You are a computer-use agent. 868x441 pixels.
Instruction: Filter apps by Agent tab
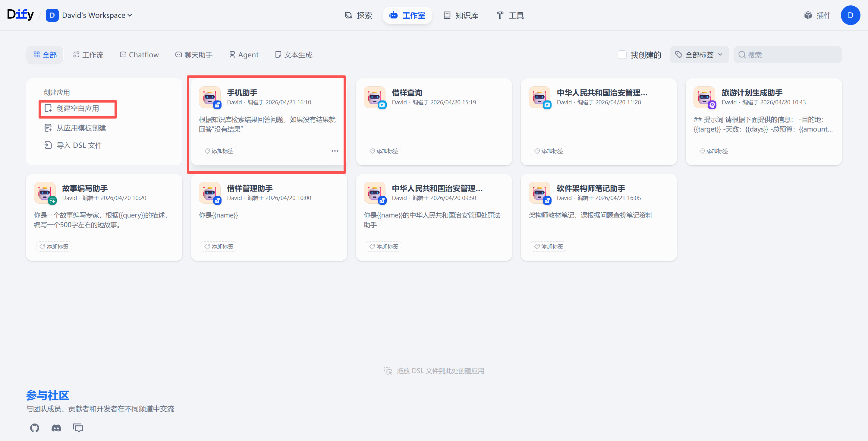coord(244,55)
